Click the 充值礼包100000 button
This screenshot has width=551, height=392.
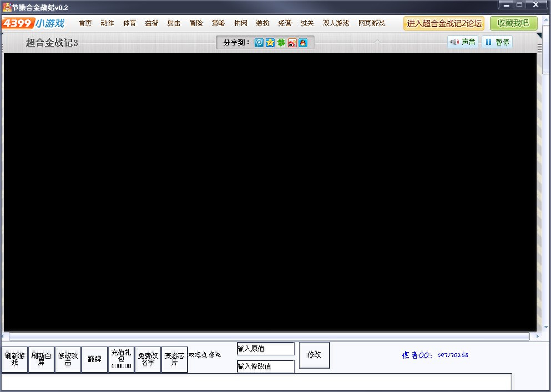[x=121, y=359]
